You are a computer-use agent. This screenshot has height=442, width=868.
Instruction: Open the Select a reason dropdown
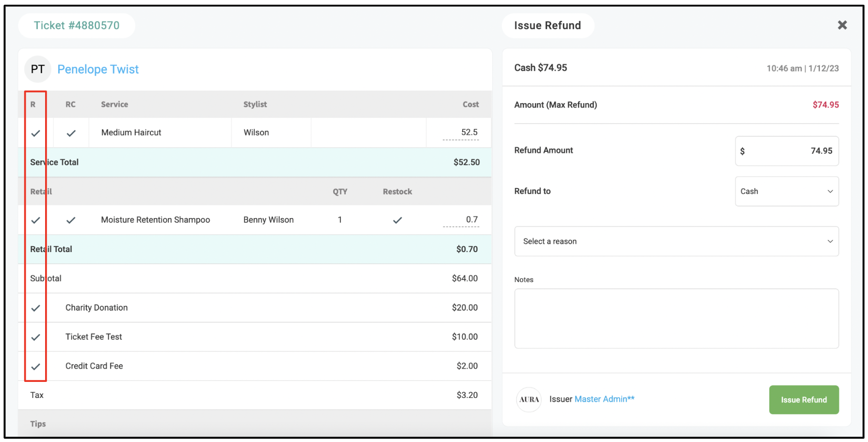click(676, 241)
